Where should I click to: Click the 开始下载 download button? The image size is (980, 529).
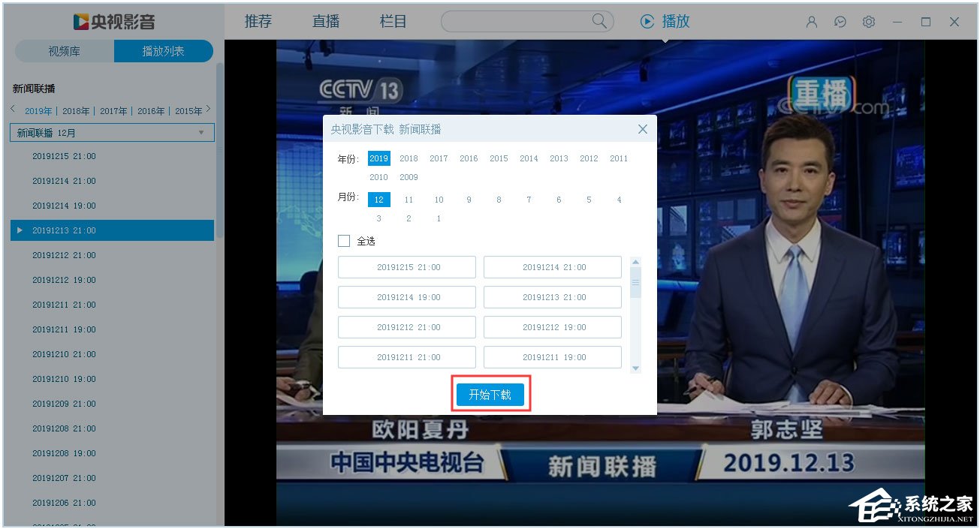tap(490, 394)
